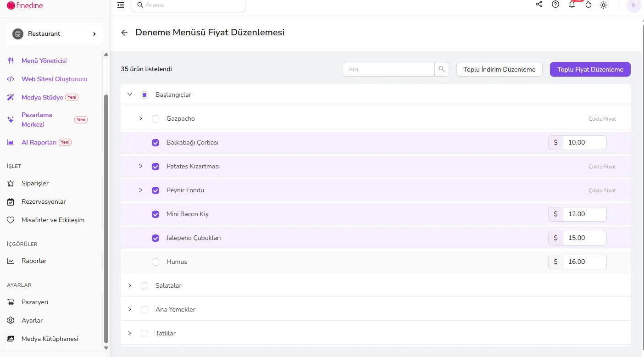Collapse the Başlangıçlar category
The width and height of the screenshot is (644, 357).
[x=130, y=95]
